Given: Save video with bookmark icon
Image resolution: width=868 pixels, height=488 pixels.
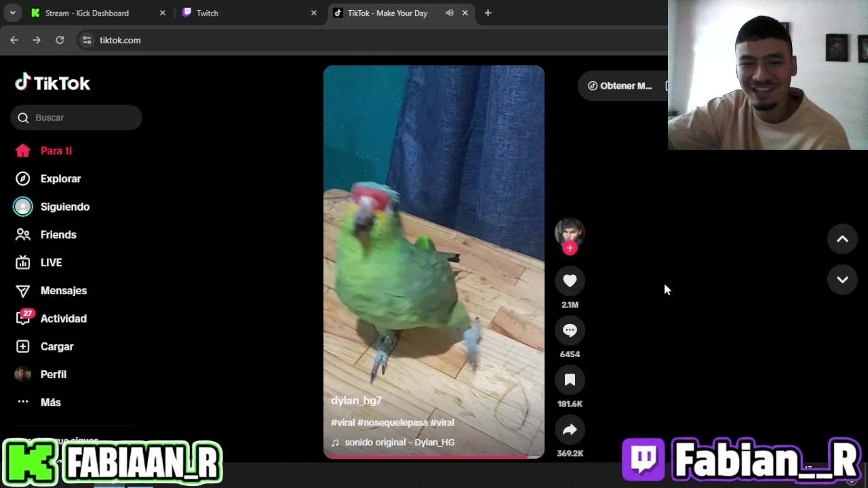Looking at the screenshot, I should (570, 380).
